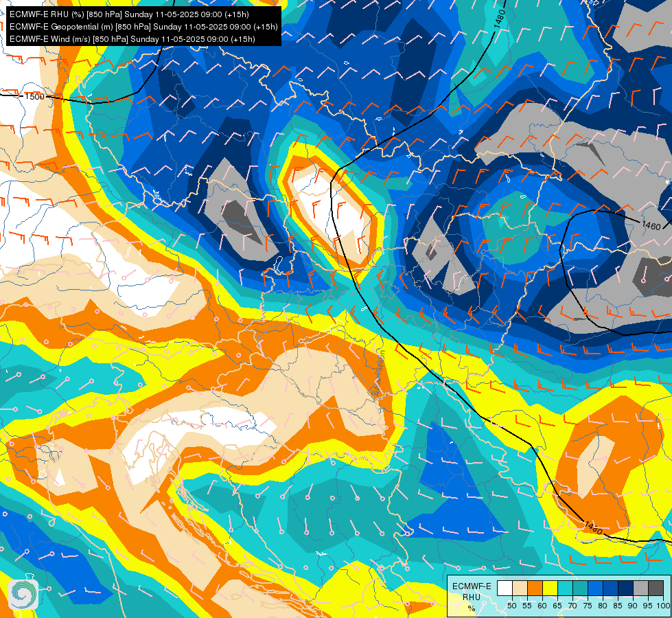This screenshot has width=672, height=618.
Task: Click the legend value 55
Action: pyautogui.click(x=526, y=606)
